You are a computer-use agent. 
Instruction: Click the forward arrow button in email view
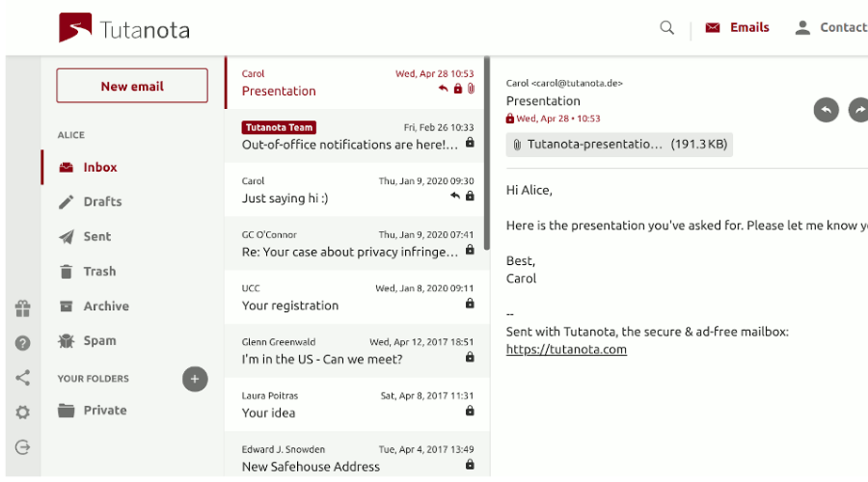pyautogui.click(x=858, y=110)
